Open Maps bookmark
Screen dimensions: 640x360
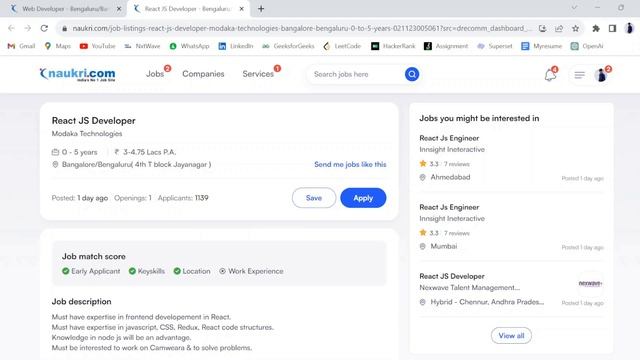[58, 46]
